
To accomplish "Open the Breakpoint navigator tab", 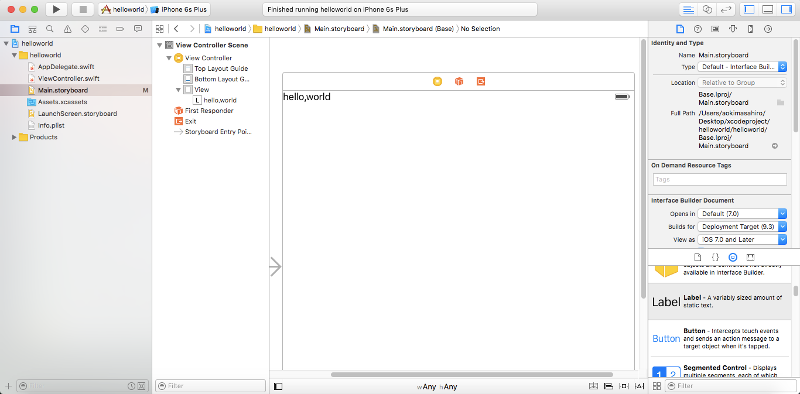I will click(120, 29).
